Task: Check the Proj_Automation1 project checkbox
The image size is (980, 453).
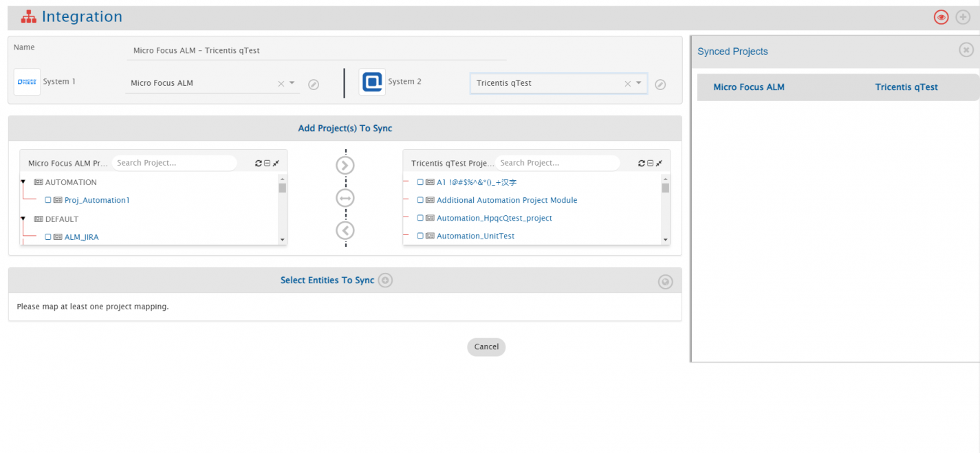Action: coord(48,201)
